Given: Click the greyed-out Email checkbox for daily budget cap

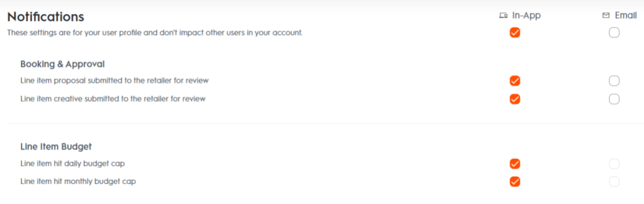Looking at the screenshot, I should click(x=614, y=164).
